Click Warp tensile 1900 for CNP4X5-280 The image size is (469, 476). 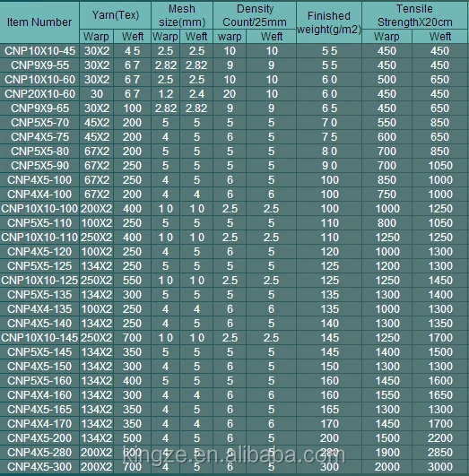387,453
